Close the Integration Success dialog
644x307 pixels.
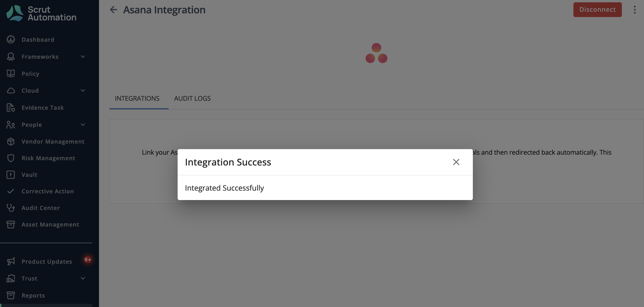[x=456, y=162]
